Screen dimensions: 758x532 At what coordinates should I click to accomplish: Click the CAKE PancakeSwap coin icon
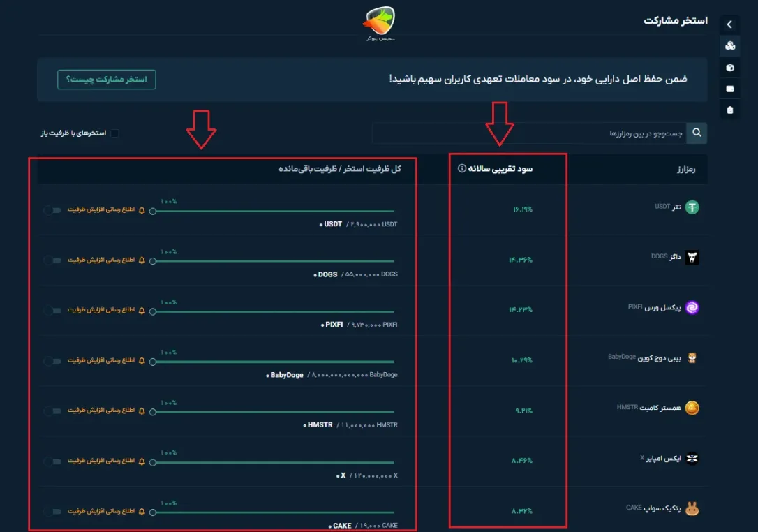(x=692, y=508)
